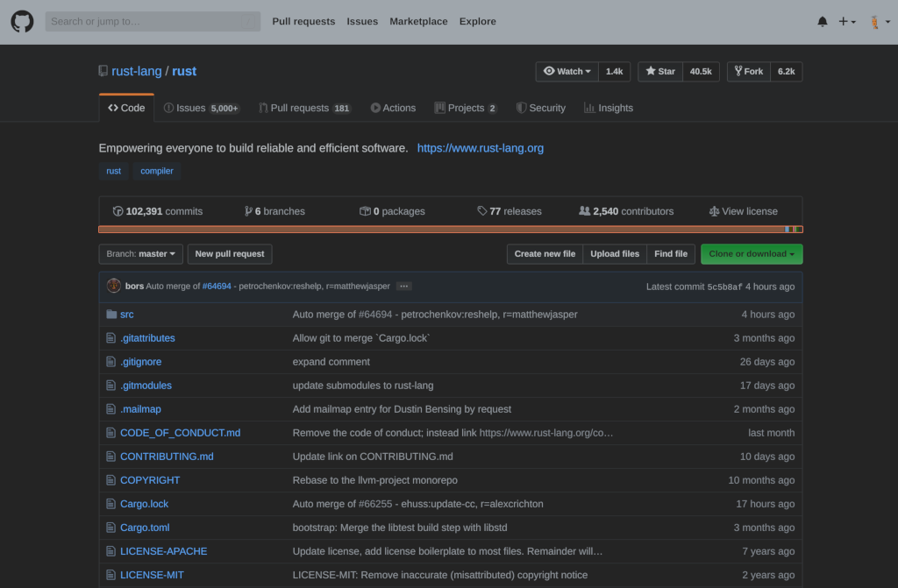898x588 pixels.
Task: Open the Cargo.toml file
Action: 145,528
